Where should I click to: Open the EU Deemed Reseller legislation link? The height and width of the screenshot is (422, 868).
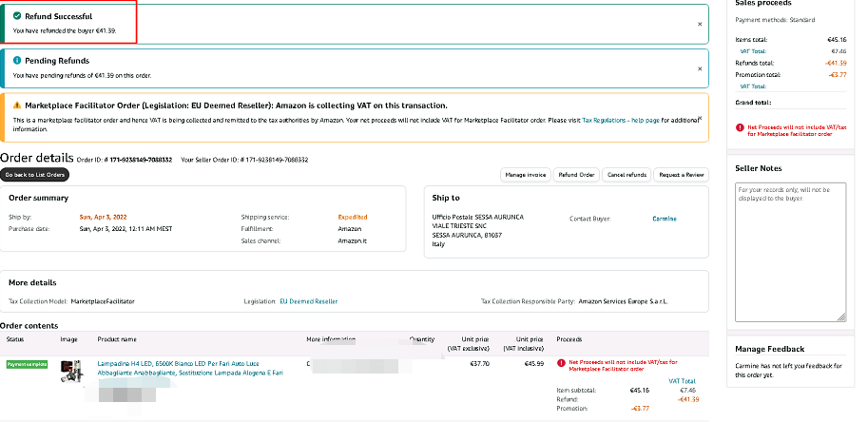(x=308, y=301)
